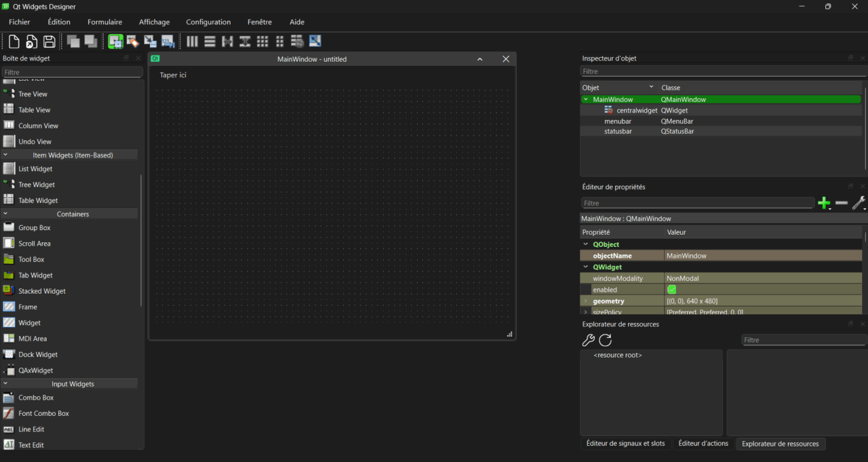
Task: Open the Reload Resources icon
Action: (x=605, y=340)
